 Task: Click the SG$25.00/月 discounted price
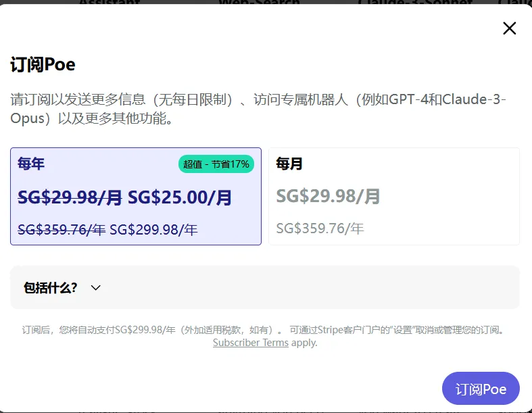pyautogui.click(x=180, y=197)
